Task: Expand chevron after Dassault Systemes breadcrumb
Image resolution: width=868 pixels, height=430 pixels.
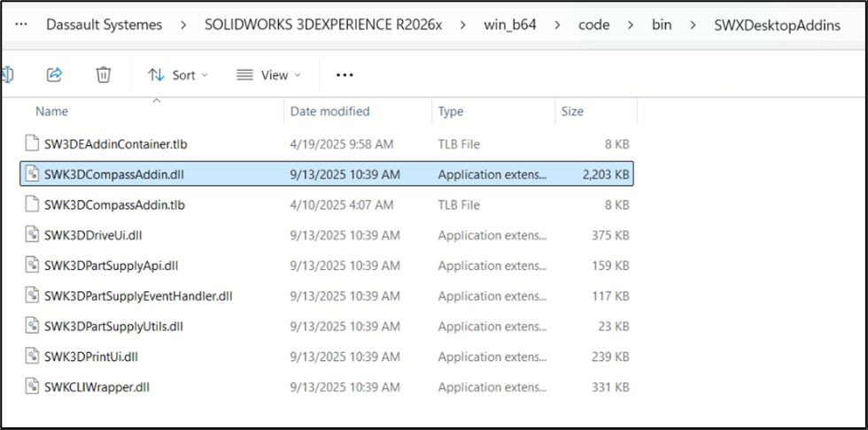Action: pos(183,25)
